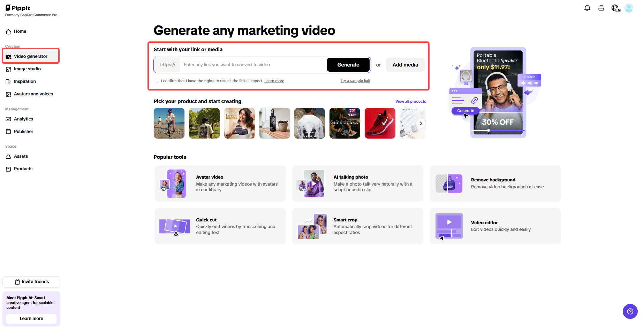Open the Analytics panel
644x329 pixels.
23,119
